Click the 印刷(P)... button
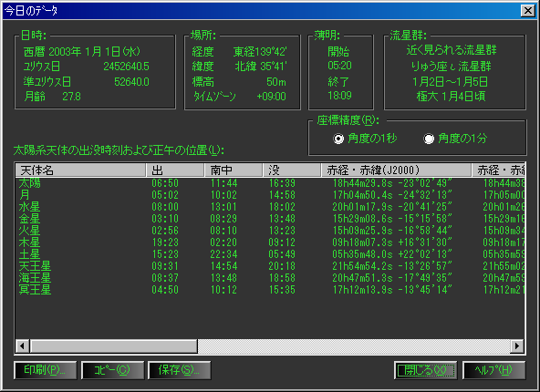The width and height of the screenshot is (540, 392). (45, 370)
